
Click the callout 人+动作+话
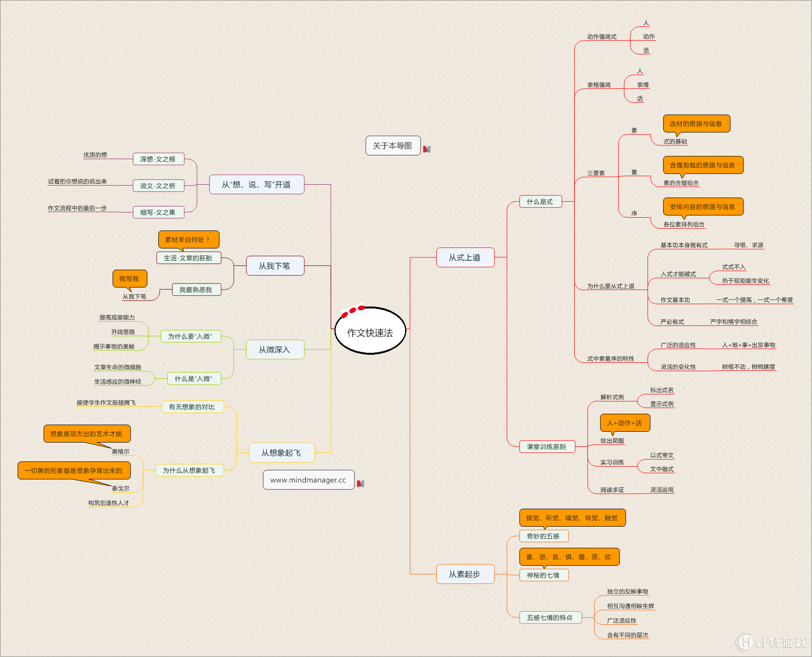625,423
